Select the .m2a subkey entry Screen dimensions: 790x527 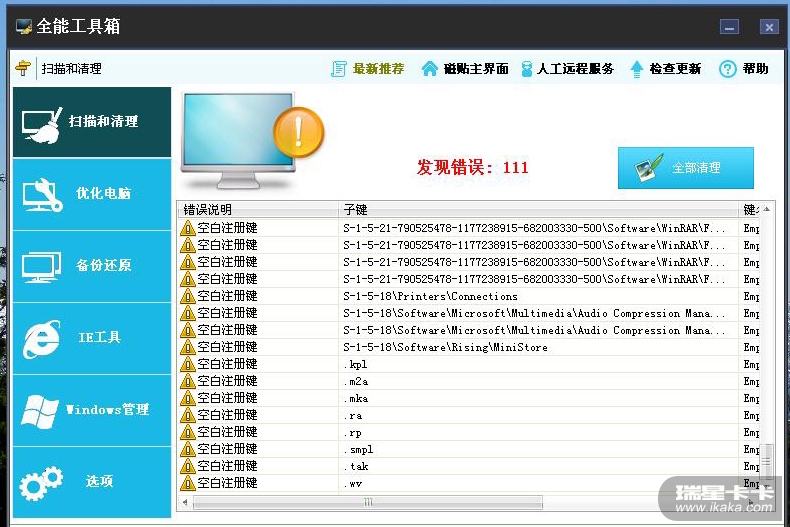pyautogui.click(x=356, y=381)
